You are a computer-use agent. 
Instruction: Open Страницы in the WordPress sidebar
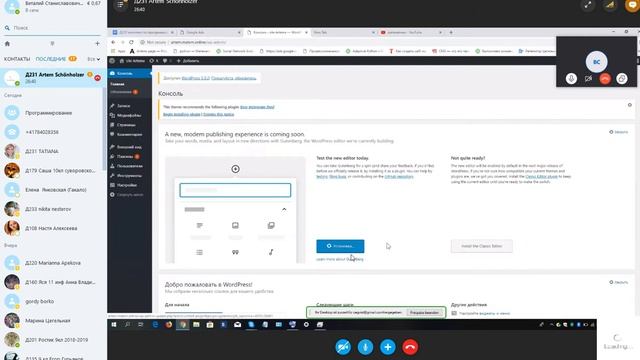[x=130, y=124]
